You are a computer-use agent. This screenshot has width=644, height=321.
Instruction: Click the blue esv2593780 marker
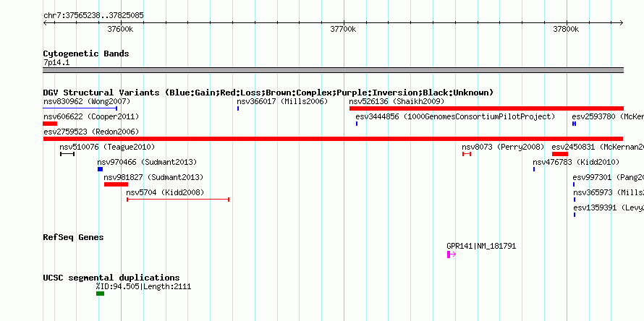pyautogui.click(x=575, y=124)
